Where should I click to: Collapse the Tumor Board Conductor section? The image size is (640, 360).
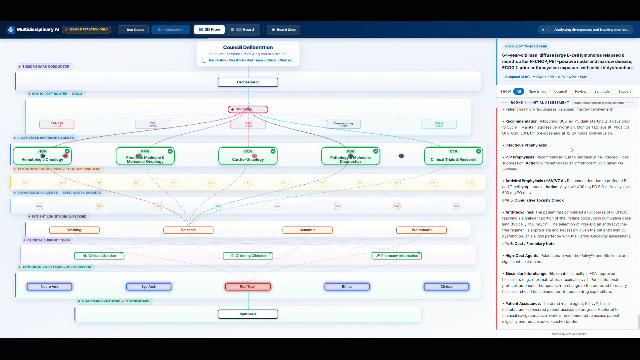tap(44, 66)
